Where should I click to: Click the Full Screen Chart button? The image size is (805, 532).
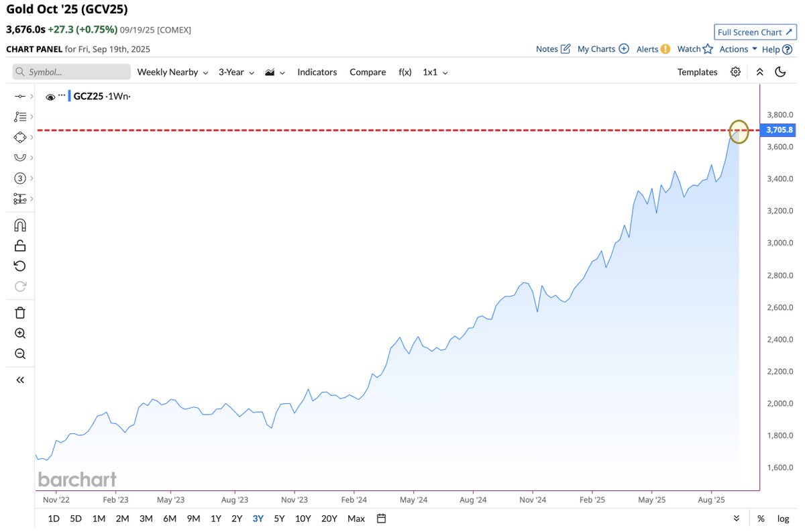(755, 32)
